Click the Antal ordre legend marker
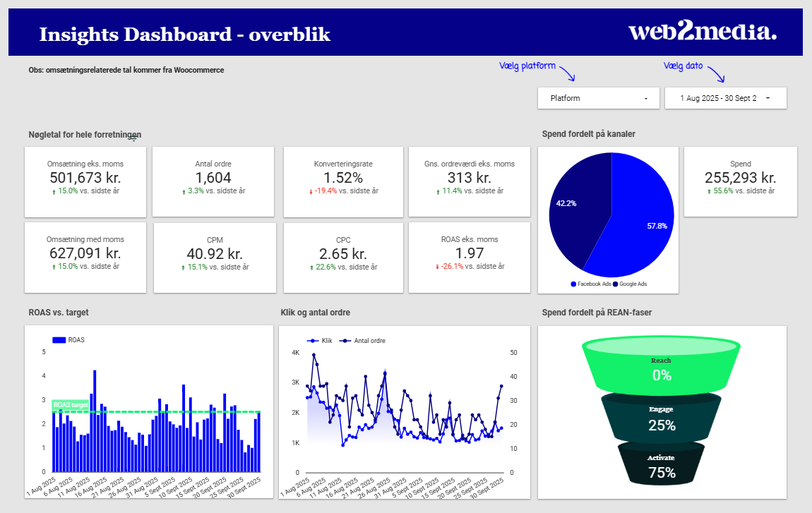 pos(345,340)
